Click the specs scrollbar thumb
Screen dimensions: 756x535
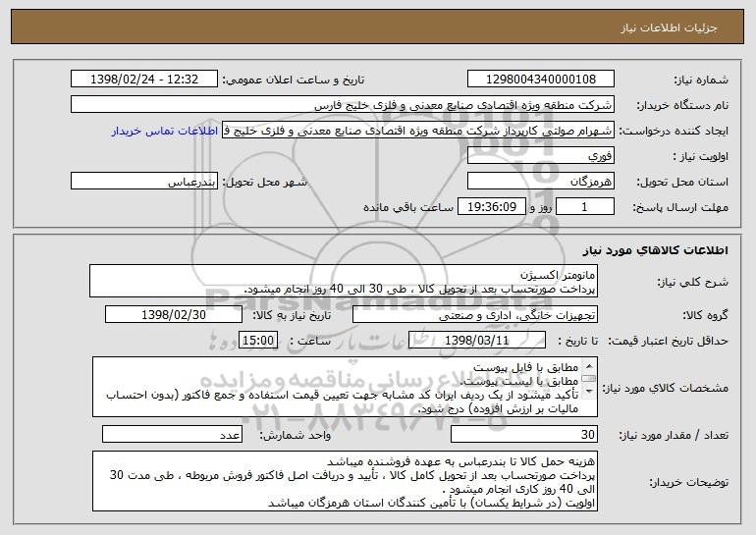(x=589, y=379)
